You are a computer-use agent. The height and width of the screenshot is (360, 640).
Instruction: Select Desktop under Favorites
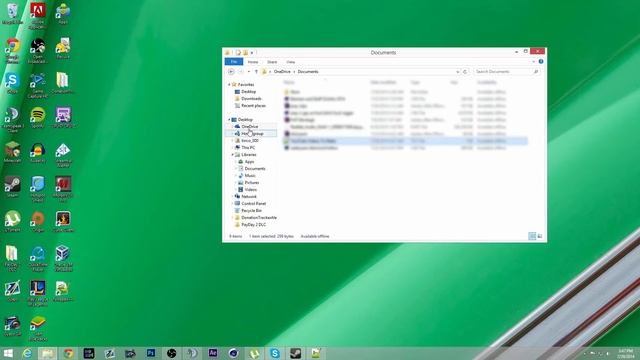tap(245, 91)
